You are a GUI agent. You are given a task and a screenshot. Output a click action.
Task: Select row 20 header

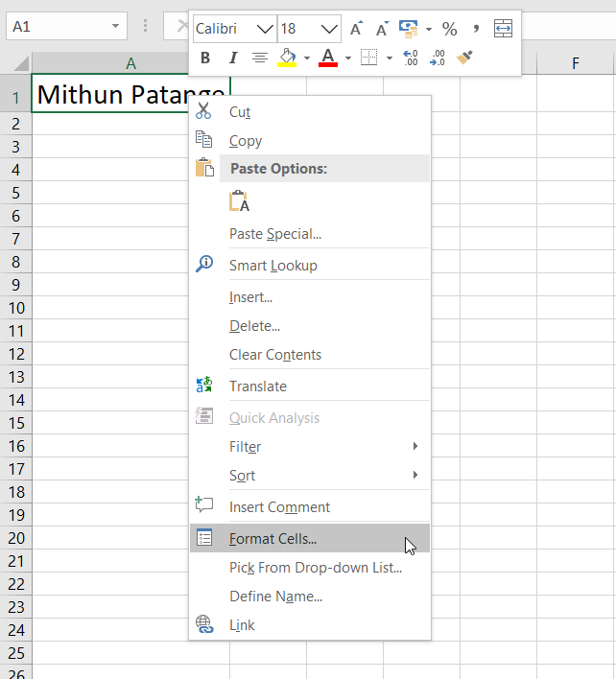(x=15, y=538)
